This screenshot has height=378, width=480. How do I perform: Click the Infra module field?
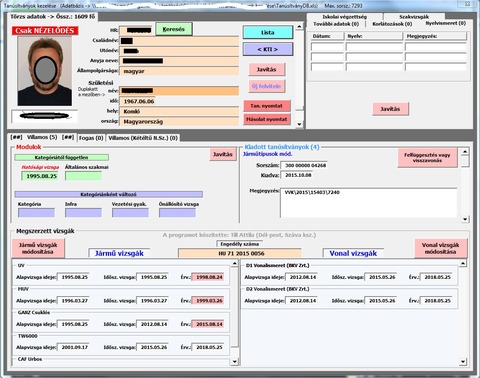point(83,213)
